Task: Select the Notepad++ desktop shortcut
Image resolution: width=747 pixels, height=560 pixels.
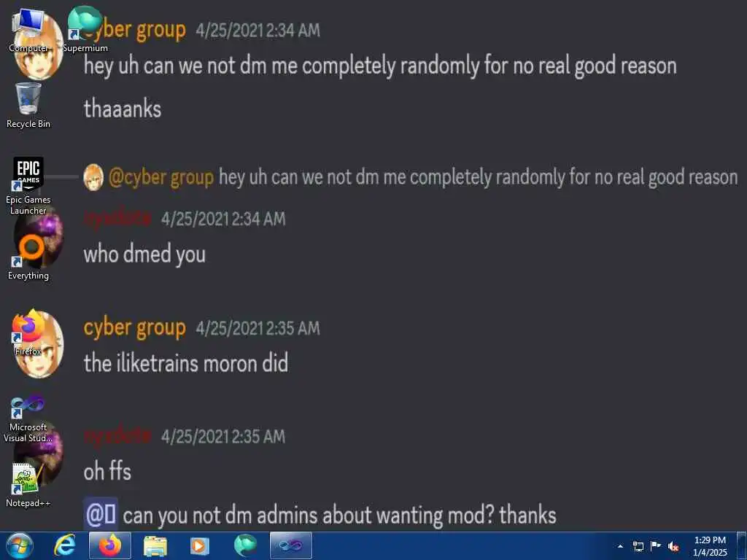Action: (x=28, y=486)
